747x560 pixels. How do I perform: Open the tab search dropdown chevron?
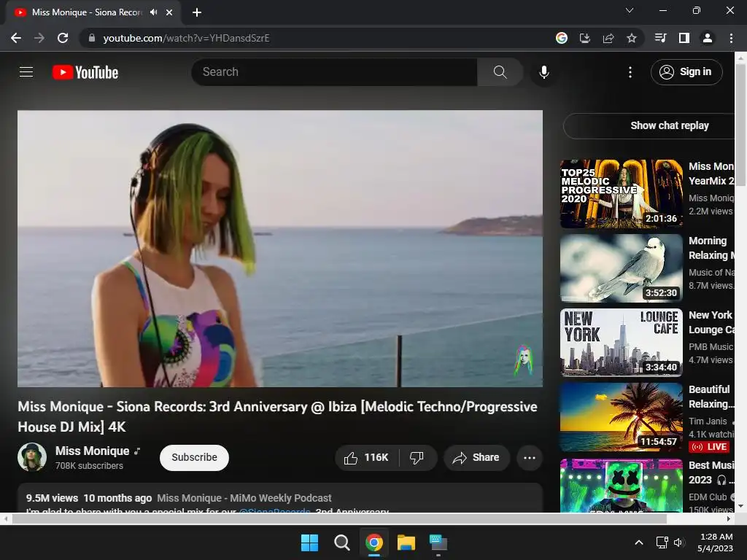click(x=630, y=10)
